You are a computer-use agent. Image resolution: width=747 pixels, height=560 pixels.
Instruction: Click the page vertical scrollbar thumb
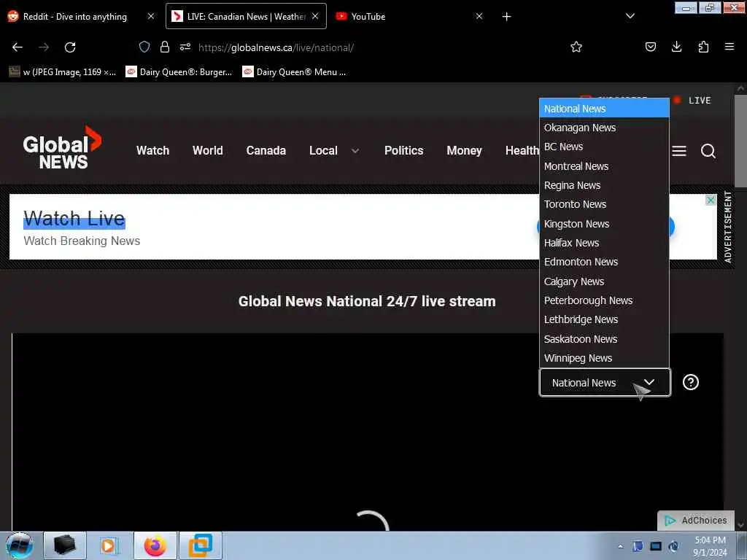pos(740,141)
